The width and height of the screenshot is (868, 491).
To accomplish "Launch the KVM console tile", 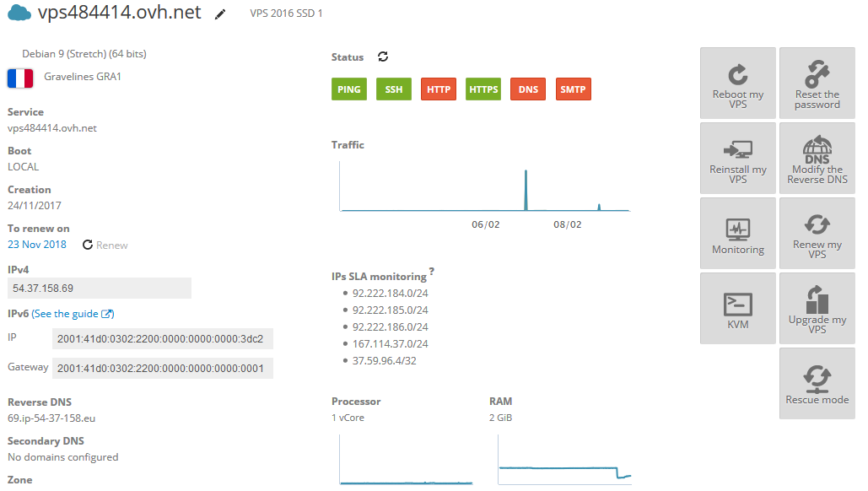I will [x=738, y=308].
